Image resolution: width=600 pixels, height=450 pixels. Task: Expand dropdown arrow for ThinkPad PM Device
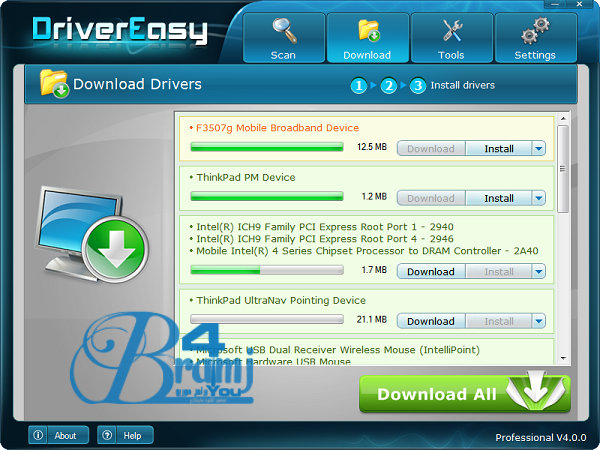tap(539, 198)
